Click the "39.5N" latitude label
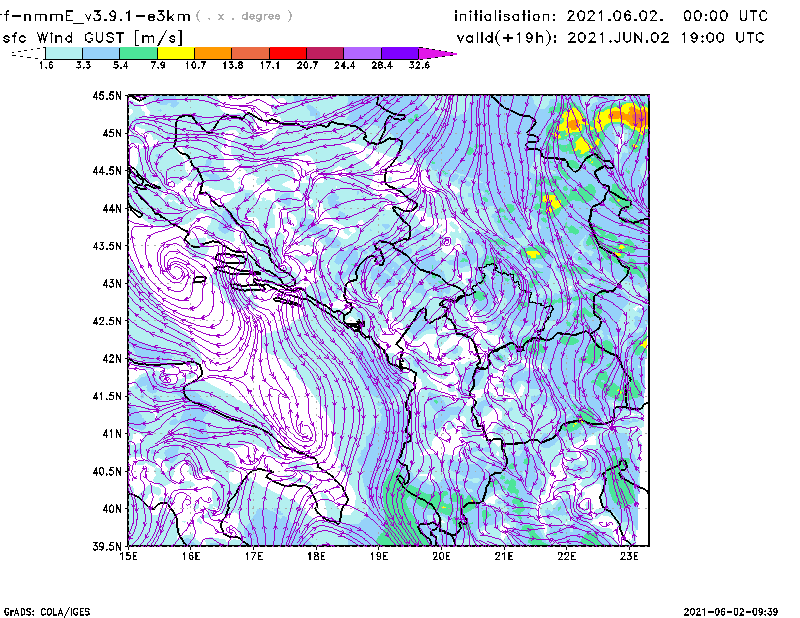 tap(107, 546)
